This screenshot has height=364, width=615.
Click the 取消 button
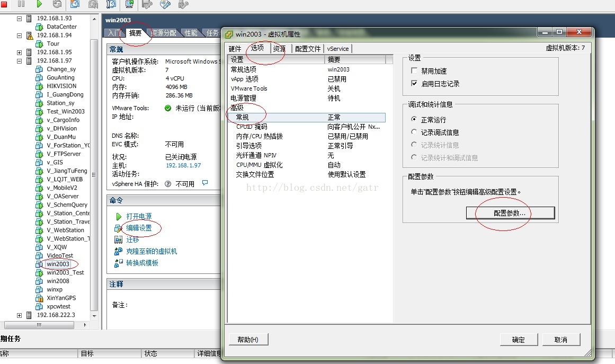(x=561, y=340)
